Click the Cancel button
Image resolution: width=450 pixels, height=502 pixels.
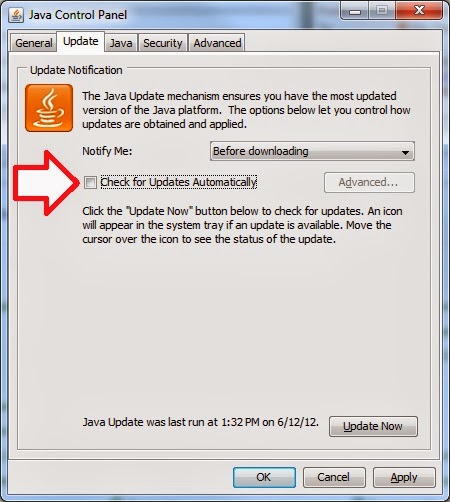[x=334, y=477]
